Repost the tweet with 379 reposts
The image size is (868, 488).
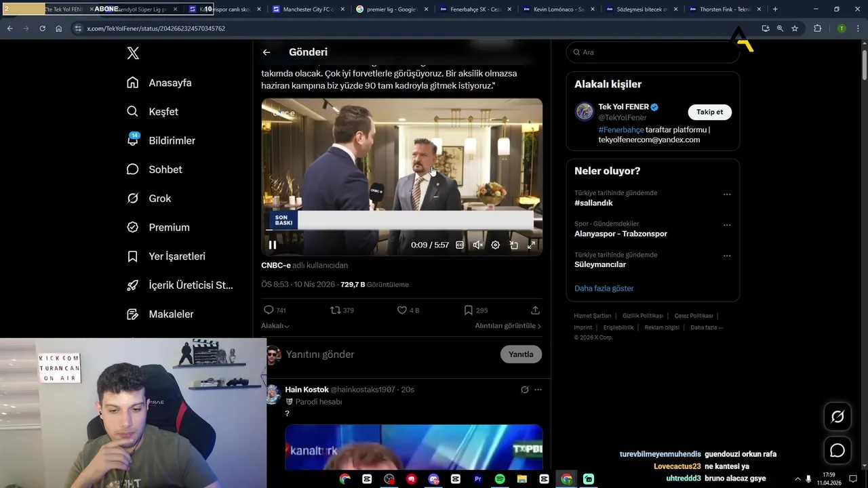pos(342,310)
